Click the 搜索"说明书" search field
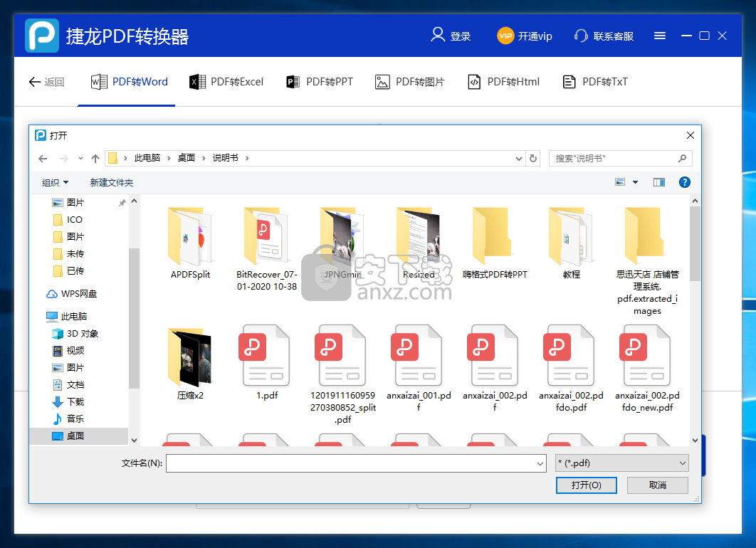 click(x=620, y=158)
